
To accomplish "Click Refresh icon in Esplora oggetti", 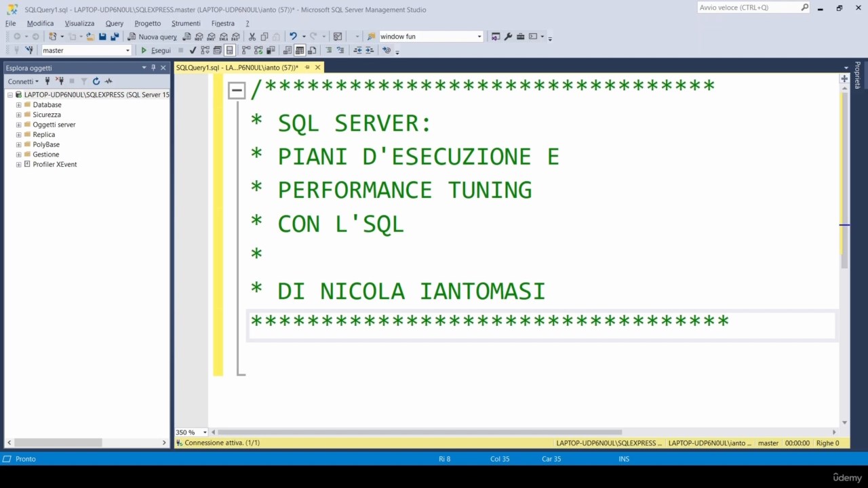I will tap(96, 81).
